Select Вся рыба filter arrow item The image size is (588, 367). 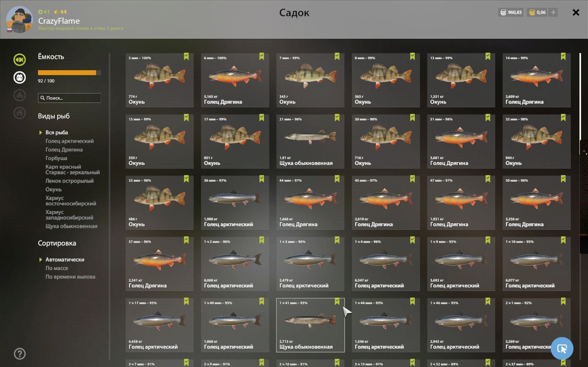pyautogui.click(x=54, y=132)
